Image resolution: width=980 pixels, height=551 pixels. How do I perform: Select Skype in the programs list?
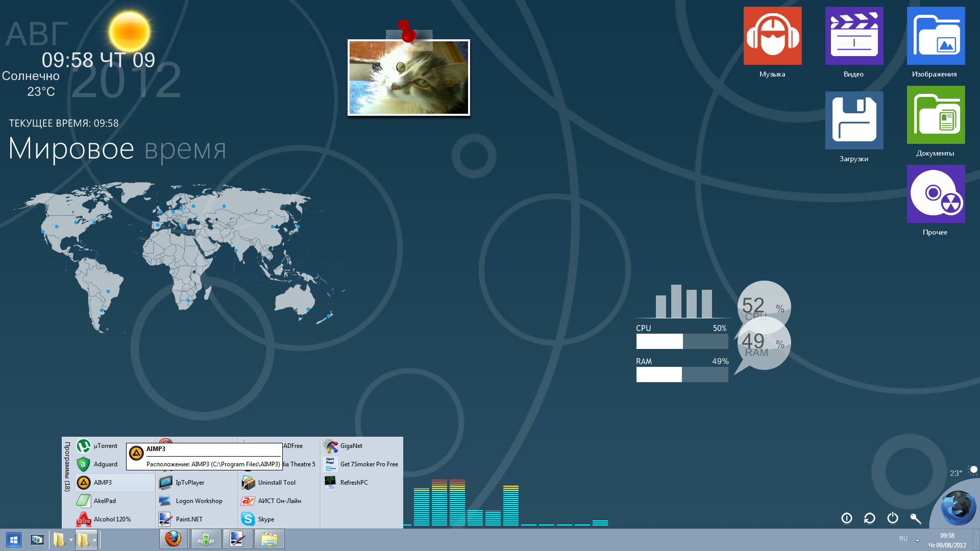tap(266, 519)
